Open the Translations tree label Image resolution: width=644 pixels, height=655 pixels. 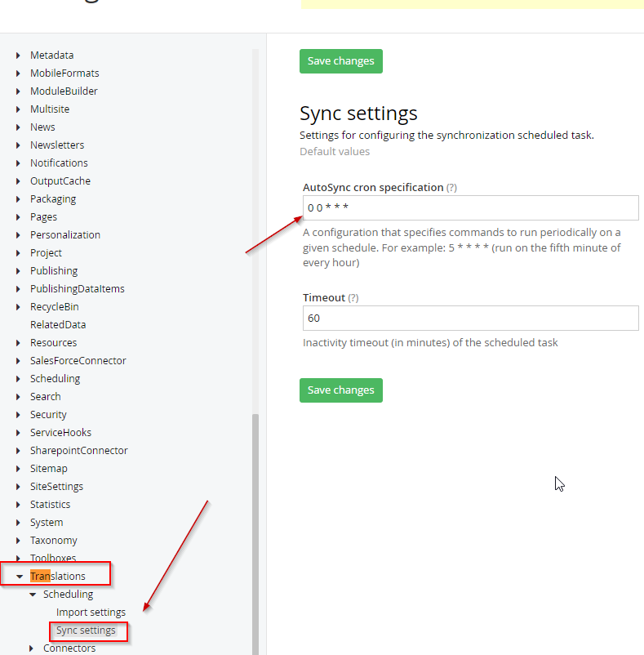point(58,576)
